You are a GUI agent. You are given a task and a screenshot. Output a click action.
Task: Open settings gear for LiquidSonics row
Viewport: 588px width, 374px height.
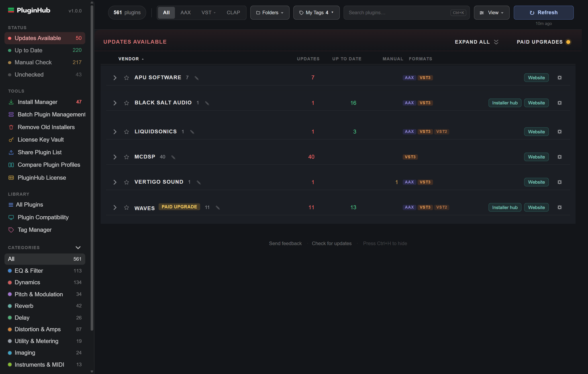pos(559,132)
